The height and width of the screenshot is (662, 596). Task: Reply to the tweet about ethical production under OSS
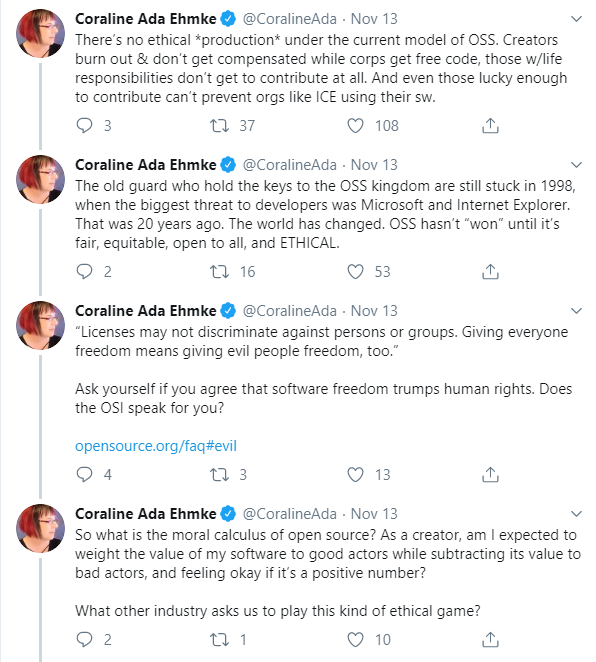tap(84, 125)
